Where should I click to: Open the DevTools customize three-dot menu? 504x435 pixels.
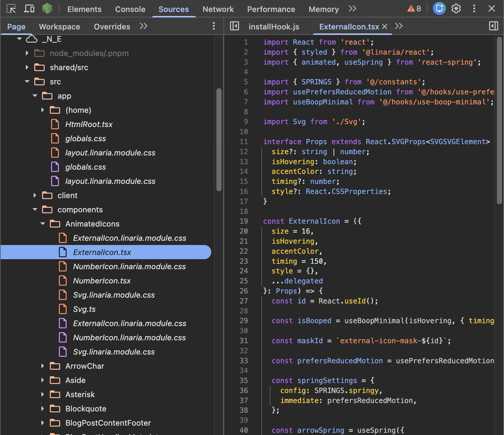pyautogui.click(x=474, y=9)
